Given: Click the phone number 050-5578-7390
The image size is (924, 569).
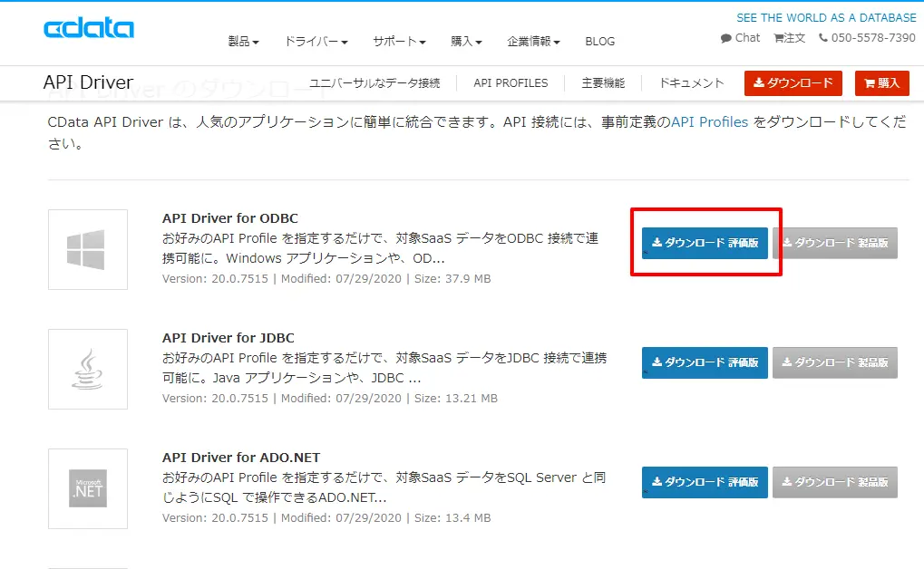Looking at the screenshot, I should point(872,38).
